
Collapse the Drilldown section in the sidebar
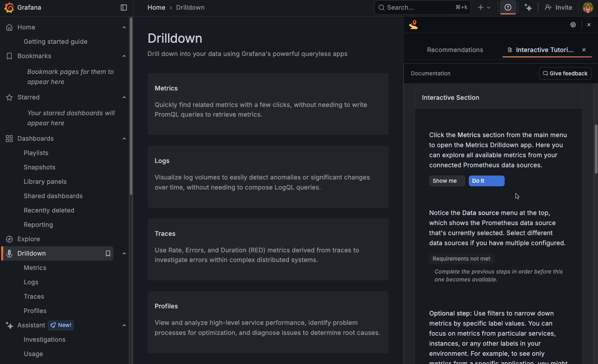click(x=124, y=253)
